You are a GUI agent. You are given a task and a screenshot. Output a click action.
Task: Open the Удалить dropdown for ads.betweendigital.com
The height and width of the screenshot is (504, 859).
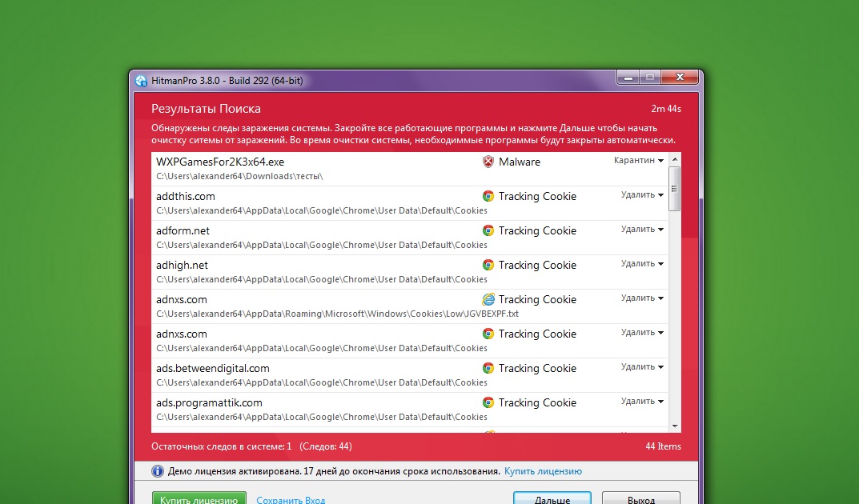[x=642, y=367]
